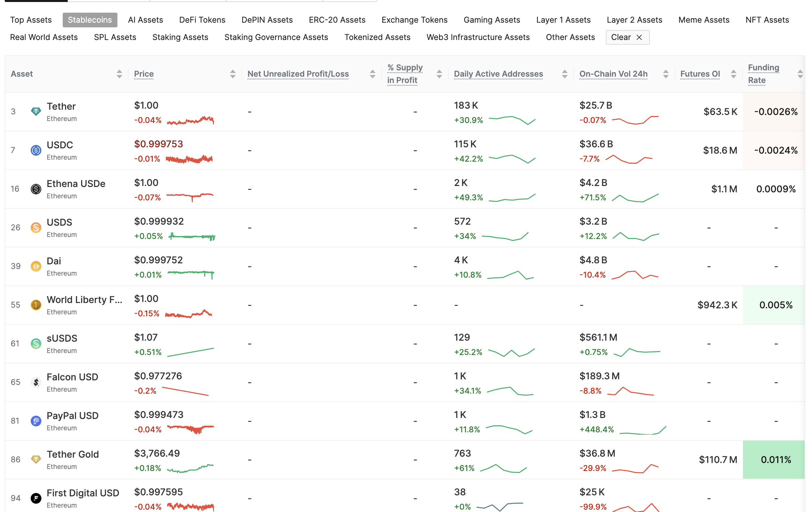Select the Tokenized Assets filter
The height and width of the screenshot is (512, 812).
[x=377, y=37]
